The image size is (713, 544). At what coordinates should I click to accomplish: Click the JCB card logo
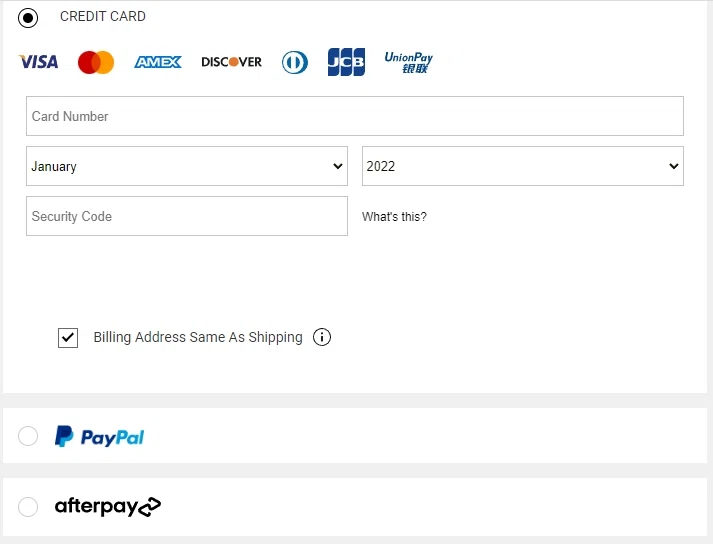click(x=346, y=62)
